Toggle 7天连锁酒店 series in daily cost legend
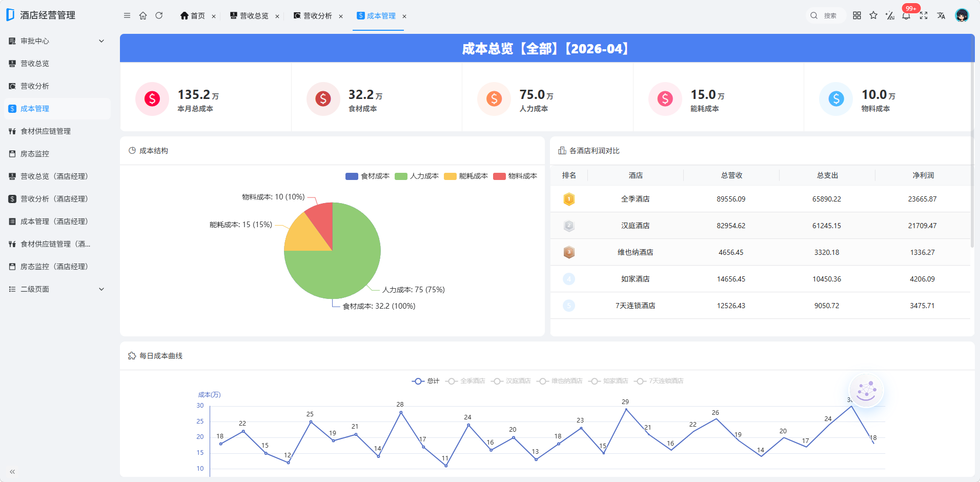The width and height of the screenshot is (980, 482). (x=659, y=381)
